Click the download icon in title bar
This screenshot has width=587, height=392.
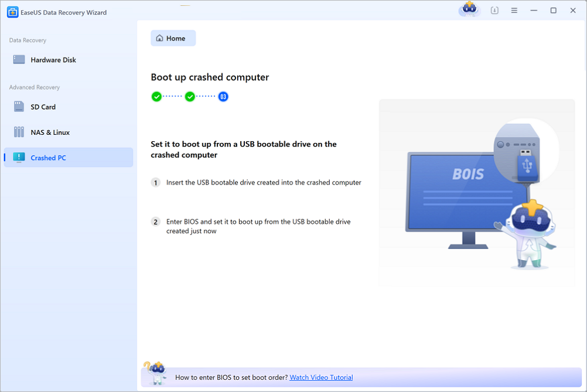click(x=494, y=11)
